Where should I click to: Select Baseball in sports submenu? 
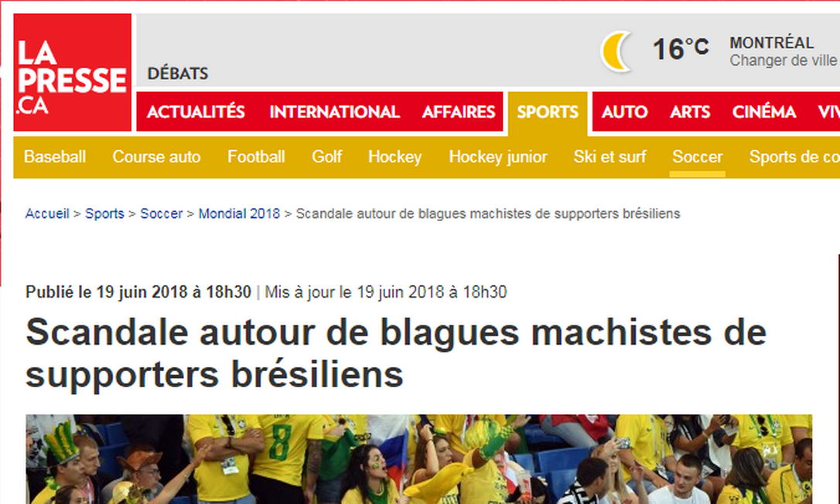pyautogui.click(x=55, y=157)
